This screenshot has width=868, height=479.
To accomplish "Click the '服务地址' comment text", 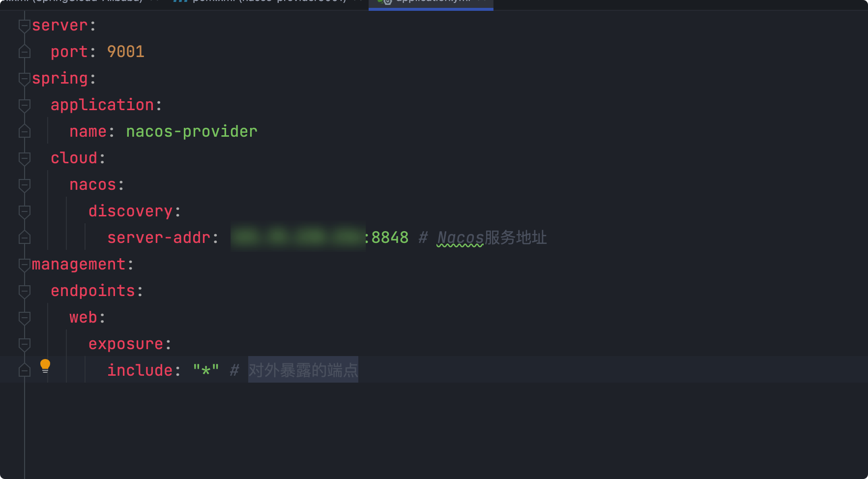I will [516, 238].
